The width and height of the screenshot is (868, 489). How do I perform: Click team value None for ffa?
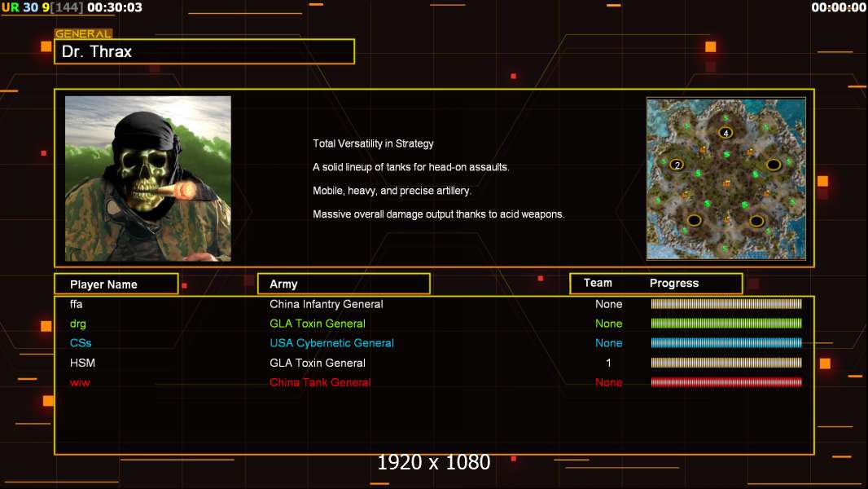608,304
